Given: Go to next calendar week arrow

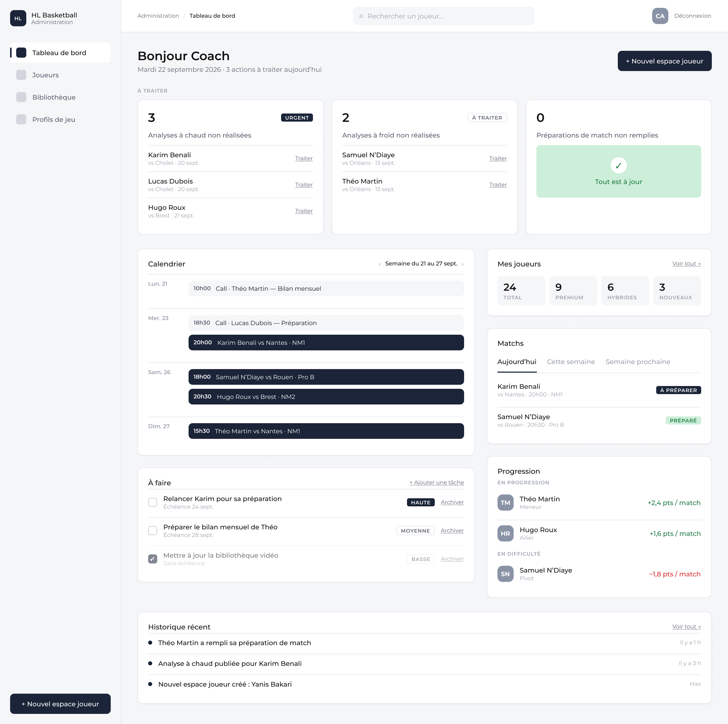Looking at the screenshot, I should point(462,264).
